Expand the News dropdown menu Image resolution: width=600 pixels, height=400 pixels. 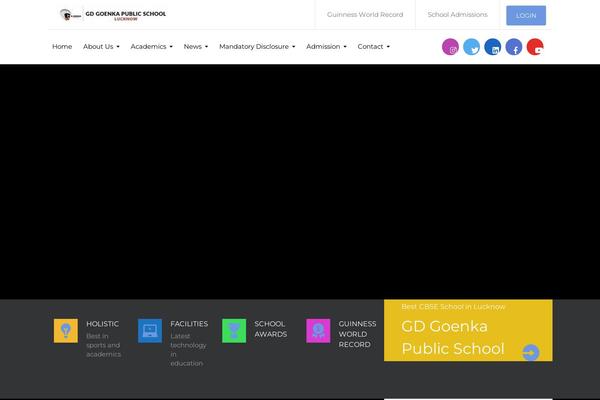click(196, 46)
